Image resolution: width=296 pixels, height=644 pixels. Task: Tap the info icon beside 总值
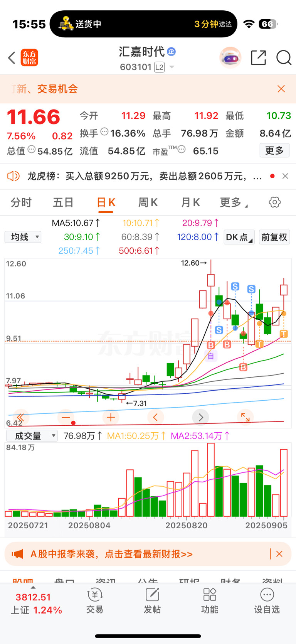(x=32, y=149)
